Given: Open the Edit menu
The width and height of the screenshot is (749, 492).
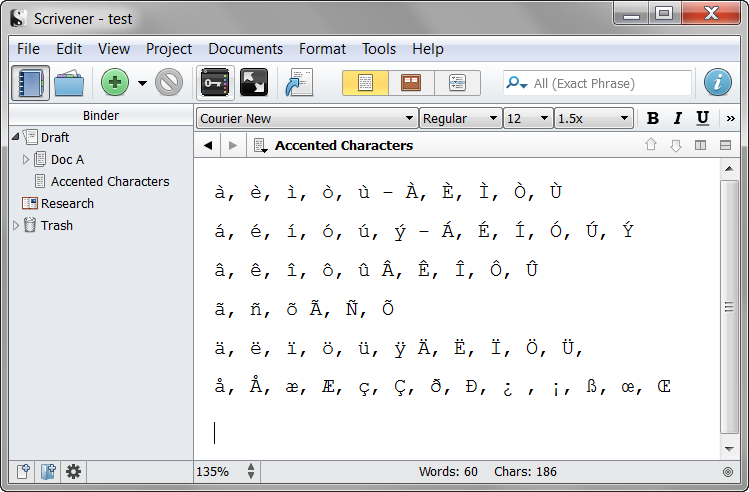Looking at the screenshot, I should point(69,49).
